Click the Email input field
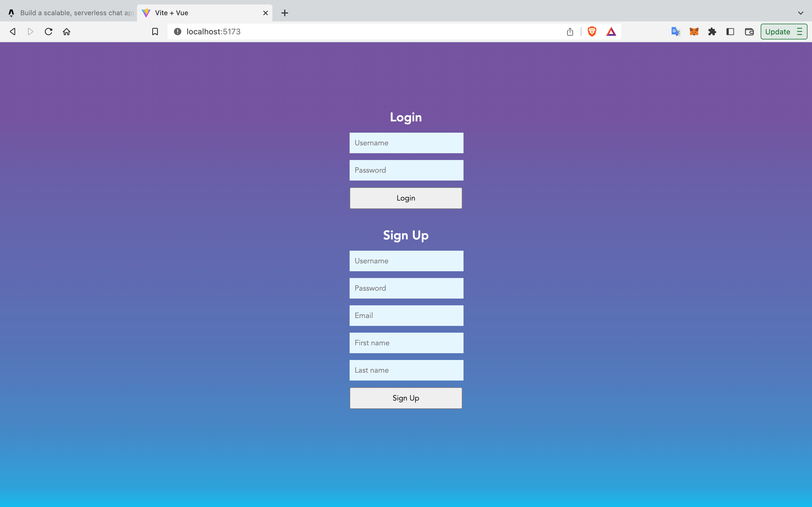Image resolution: width=812 pixels, height=507 pixels. (x=406, y=315)
